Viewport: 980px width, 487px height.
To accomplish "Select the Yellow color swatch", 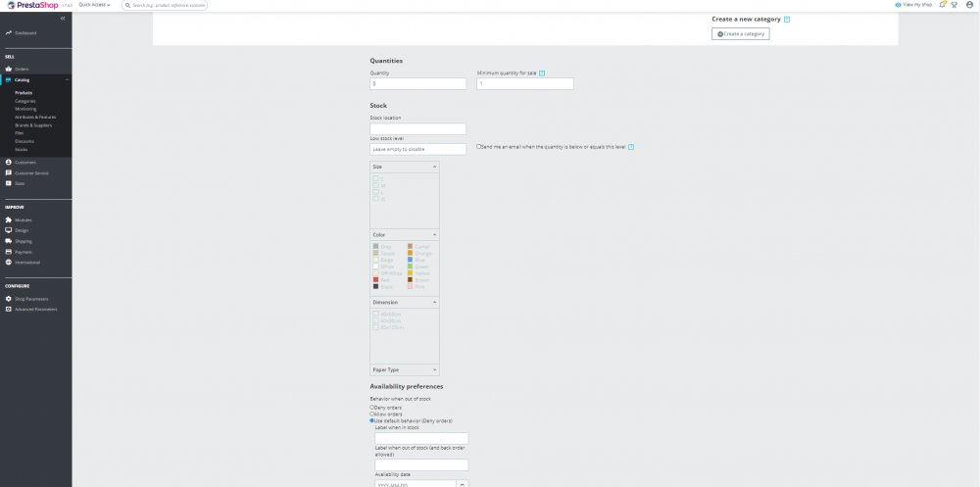I will [x=411, y=273].
